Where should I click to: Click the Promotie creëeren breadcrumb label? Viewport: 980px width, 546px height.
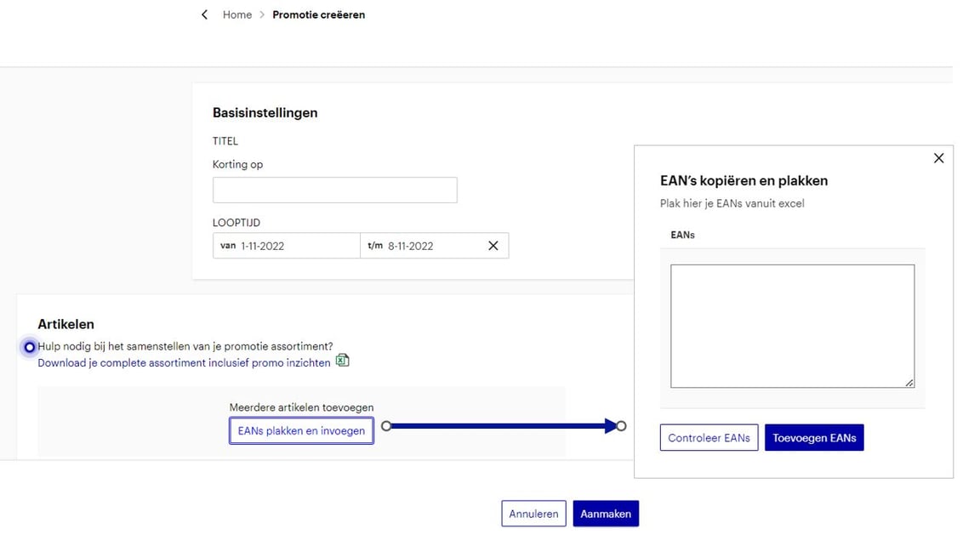(x=318, y=14)
